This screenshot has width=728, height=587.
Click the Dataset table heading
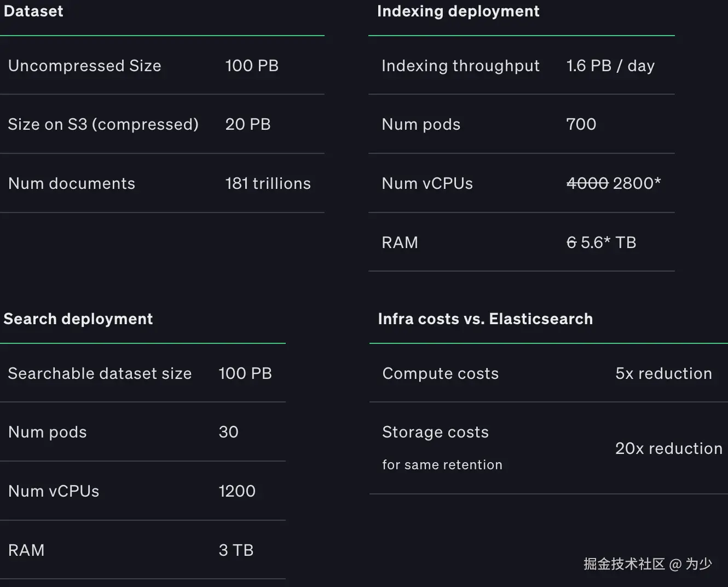click(33, 11)
